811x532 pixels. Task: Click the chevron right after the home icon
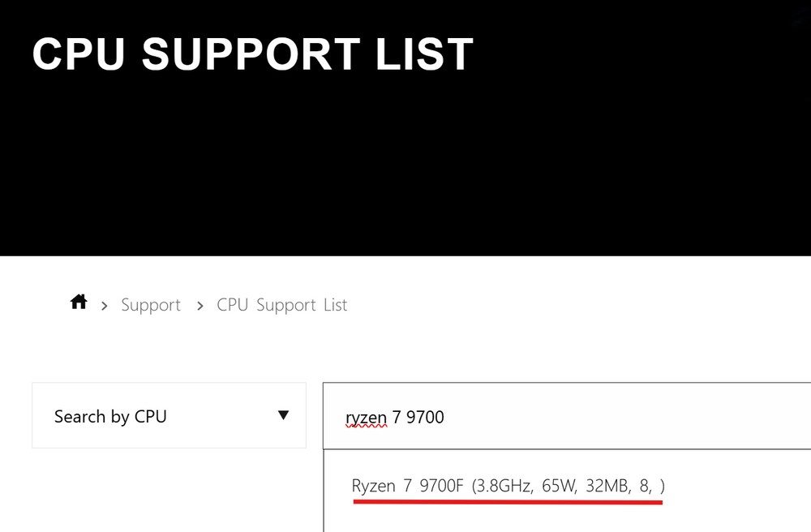tap(105, 306)
